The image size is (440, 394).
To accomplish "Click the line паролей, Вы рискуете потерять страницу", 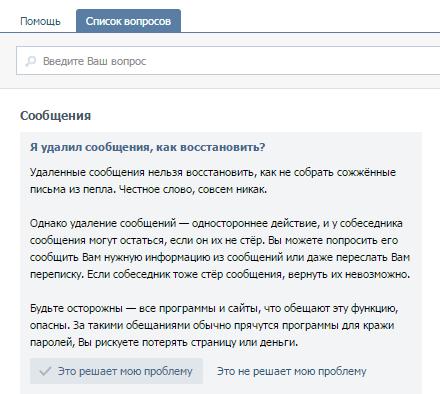I will coord(164,342).
